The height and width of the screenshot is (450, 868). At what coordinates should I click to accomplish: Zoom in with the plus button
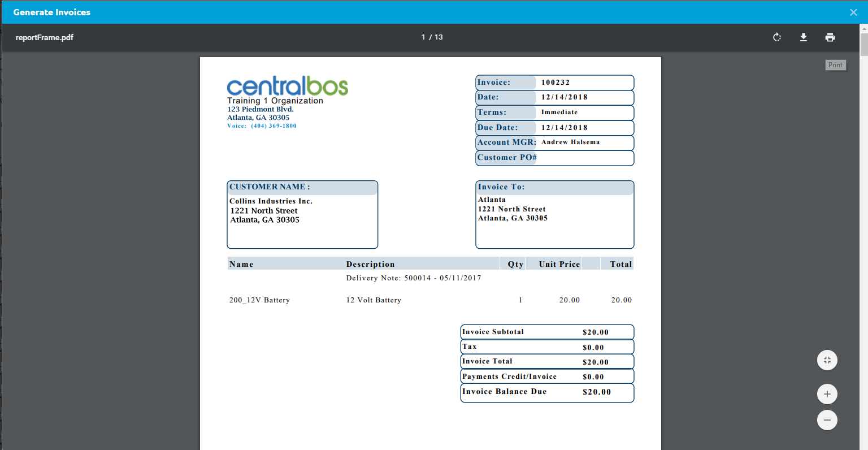coord(827,394)
